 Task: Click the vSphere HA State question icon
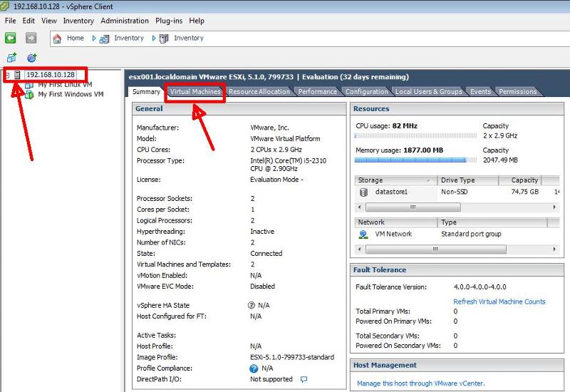pyautogui.click(x=252, y=305)
